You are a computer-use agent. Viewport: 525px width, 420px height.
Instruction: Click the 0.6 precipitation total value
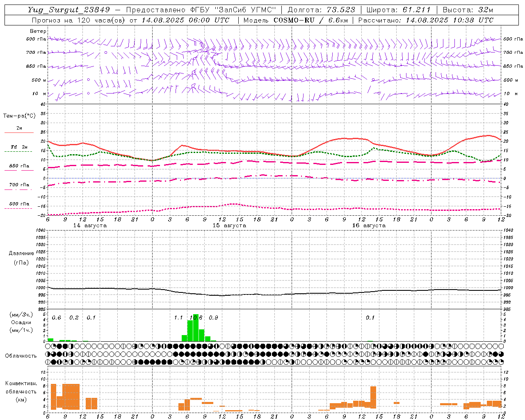[x=57, y=318]
